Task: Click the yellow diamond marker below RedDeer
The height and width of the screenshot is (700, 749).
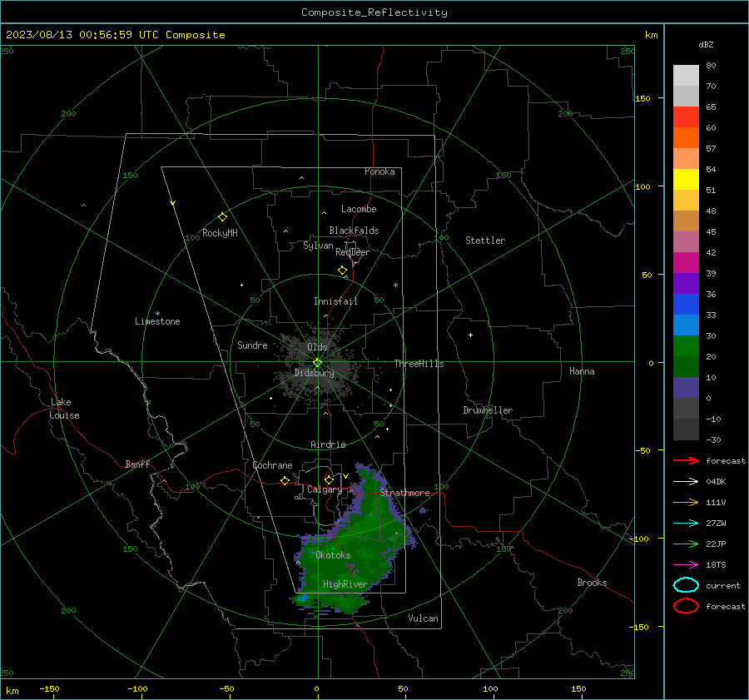Action: click(343, 271)
